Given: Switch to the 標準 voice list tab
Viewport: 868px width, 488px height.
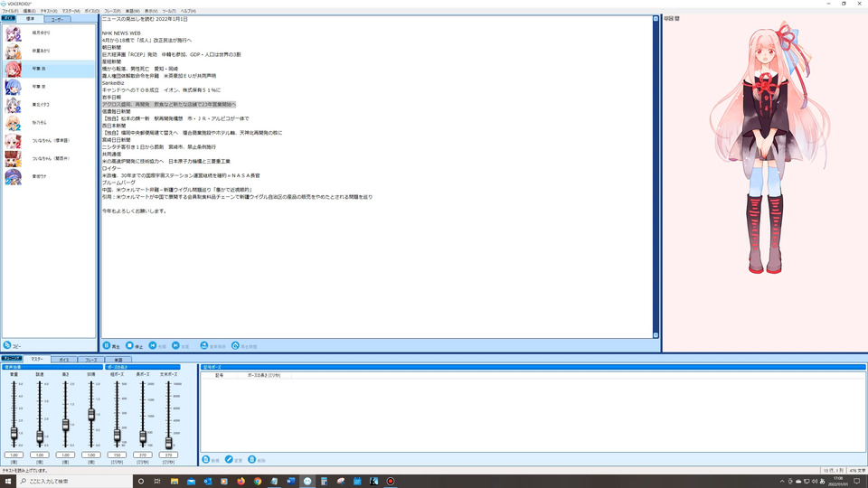Looking at the screenshot, I should (x=31, y=19).
